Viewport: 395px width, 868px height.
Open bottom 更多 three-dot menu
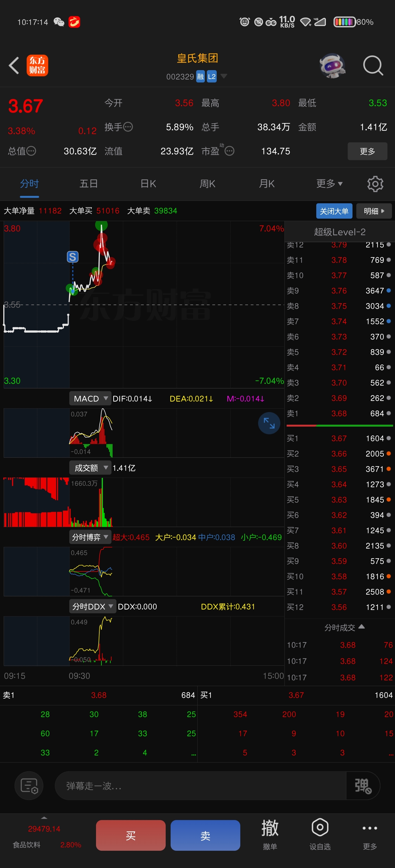point(370,834)
